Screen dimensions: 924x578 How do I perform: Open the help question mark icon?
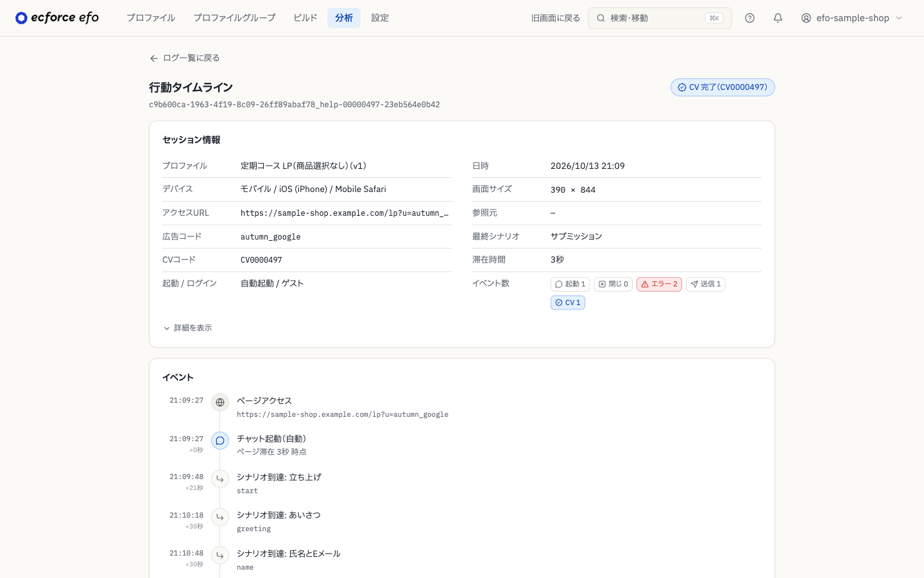(749, 18)
